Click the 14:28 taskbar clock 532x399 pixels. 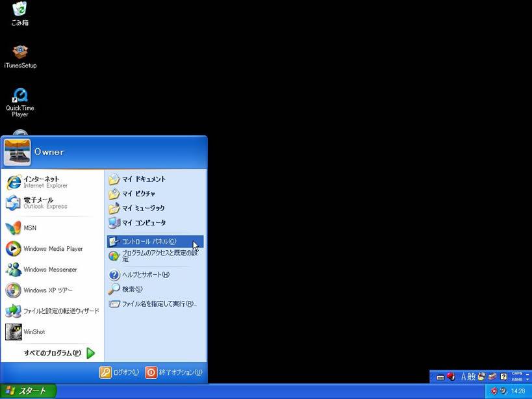pyautogui.click(x=518, y=391)
